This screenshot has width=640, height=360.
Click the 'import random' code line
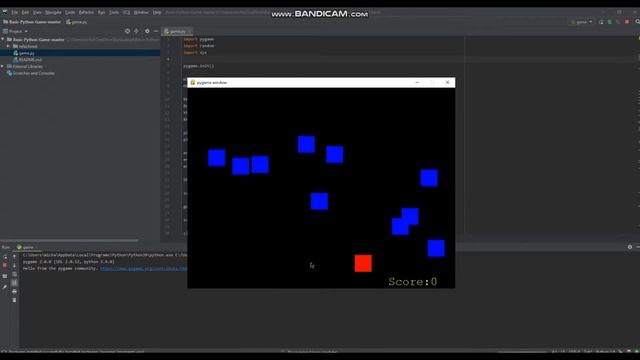[x=199, y=46]
